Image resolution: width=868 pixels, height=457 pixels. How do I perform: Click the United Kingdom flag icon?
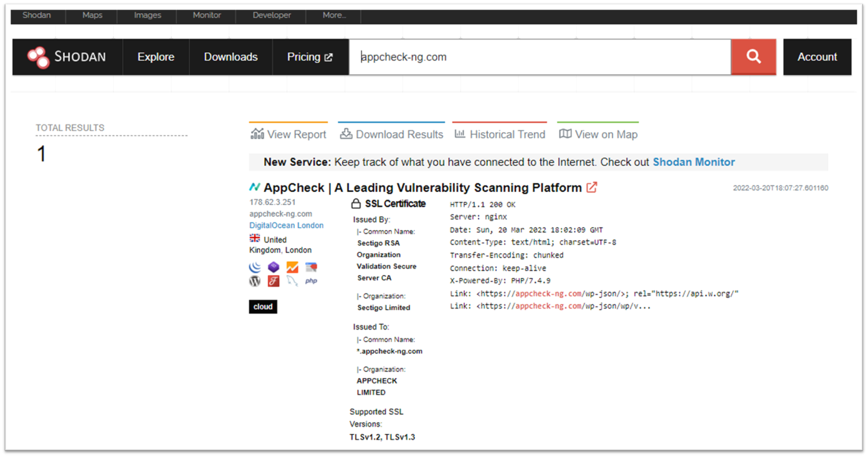click(x=255, y=239)
